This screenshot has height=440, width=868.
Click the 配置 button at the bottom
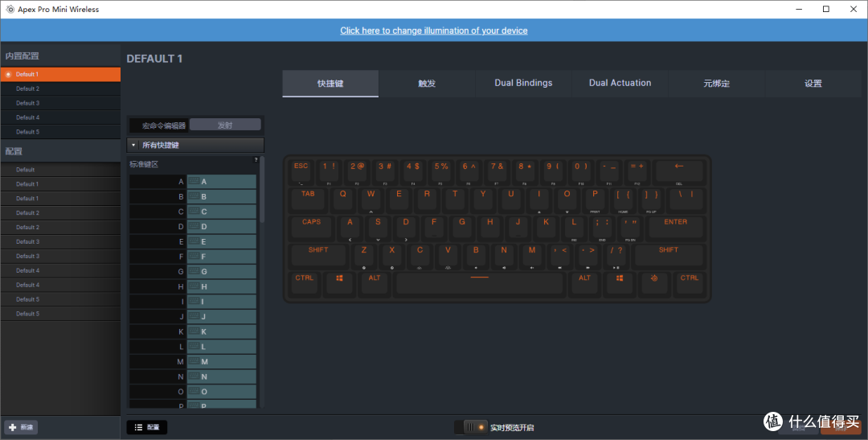coord(147,427)
